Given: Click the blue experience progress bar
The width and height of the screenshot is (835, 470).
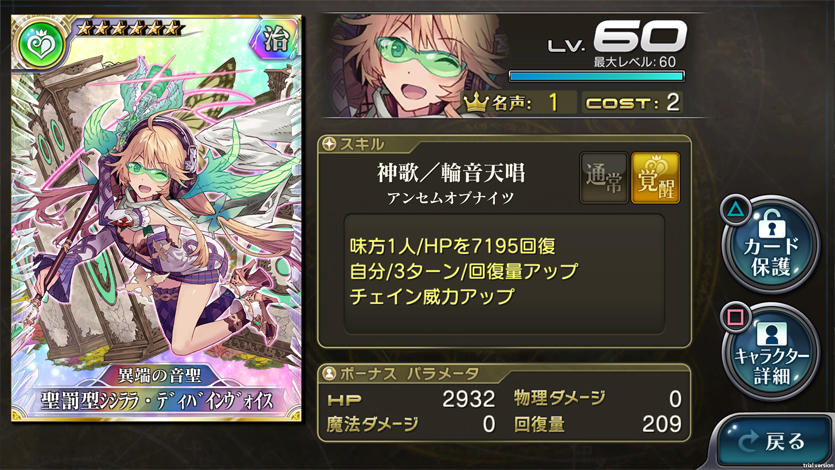Looking at the screenshot, I should point(596,76).
